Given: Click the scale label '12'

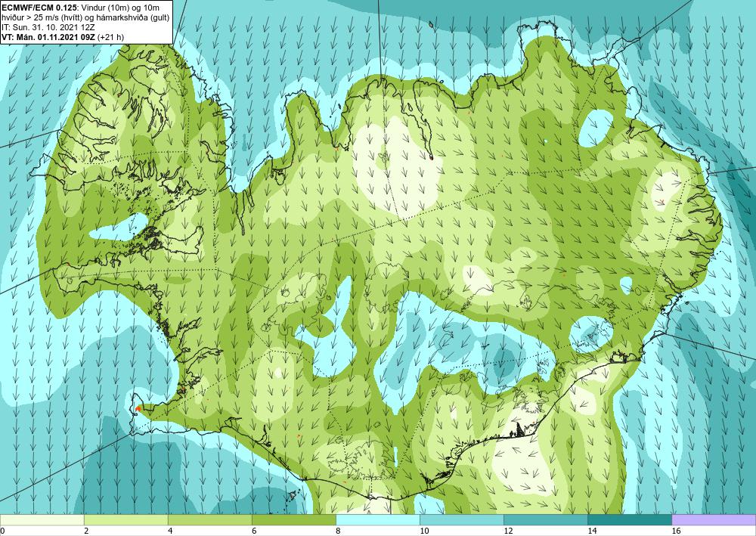Looking at the screenshot, I should click(508, 531).
